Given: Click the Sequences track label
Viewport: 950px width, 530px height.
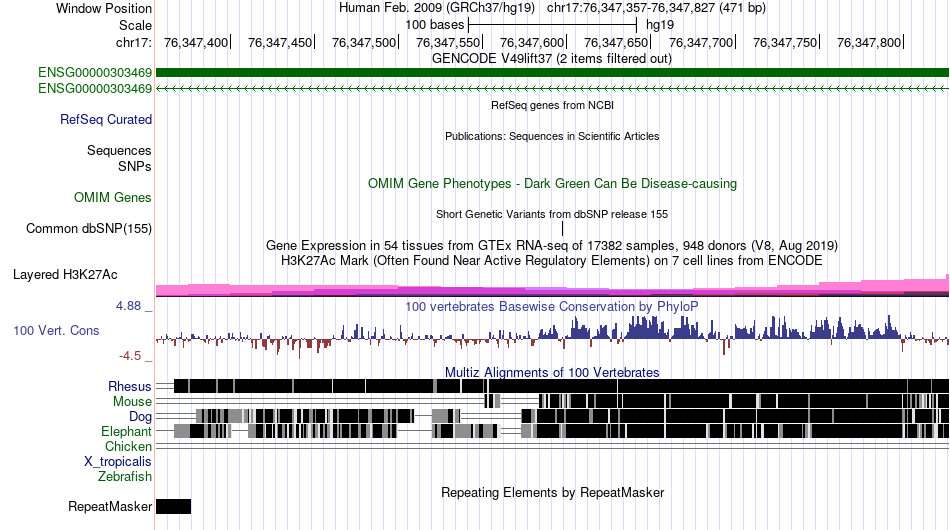Looking at the screenshot, I should 119,150.
